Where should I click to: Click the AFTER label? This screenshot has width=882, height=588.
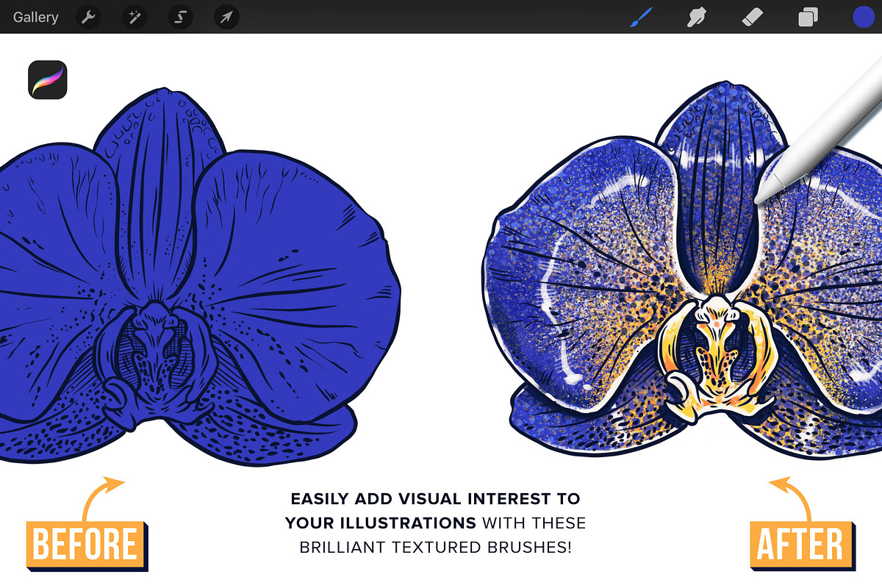pyautogui.click(x=802, y=545)
